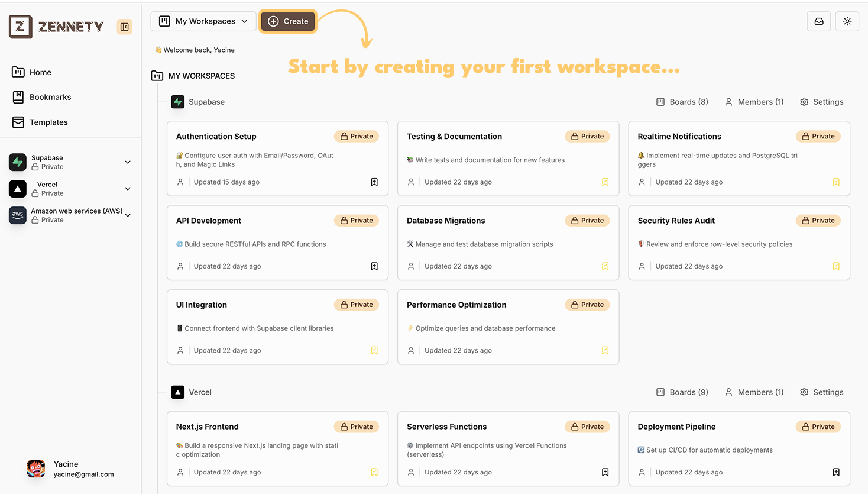Click the Supabase workspace icon in sidebar

pos(18,162)
